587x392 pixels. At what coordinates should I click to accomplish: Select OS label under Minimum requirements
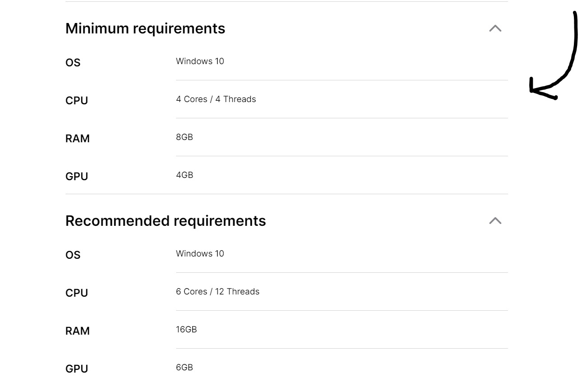tap(73, 62)
